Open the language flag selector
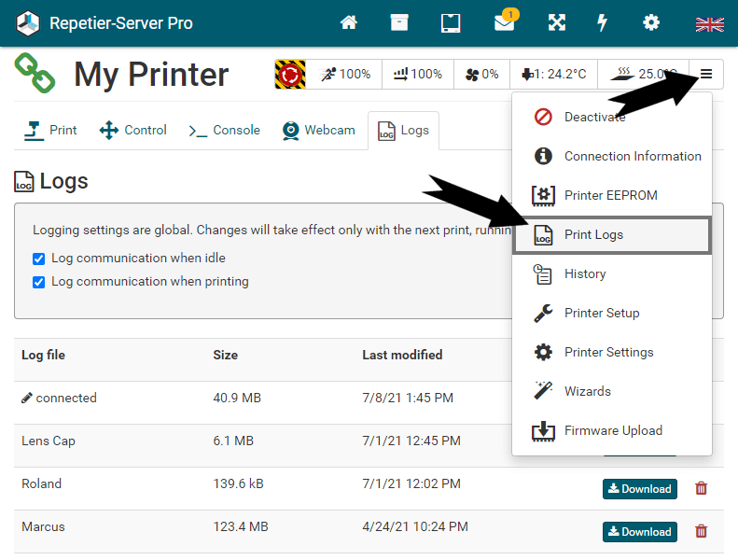 pyautogui.click(x=709, y=24)
